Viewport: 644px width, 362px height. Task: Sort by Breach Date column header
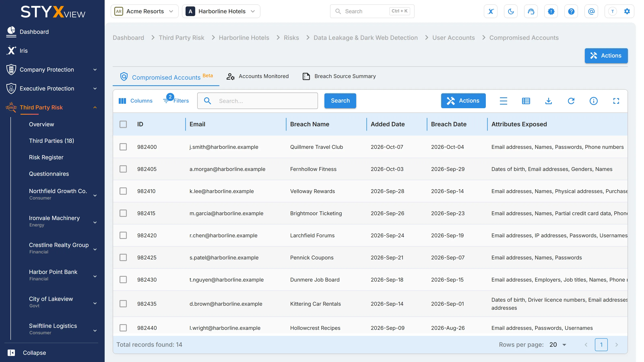(449, 124)
